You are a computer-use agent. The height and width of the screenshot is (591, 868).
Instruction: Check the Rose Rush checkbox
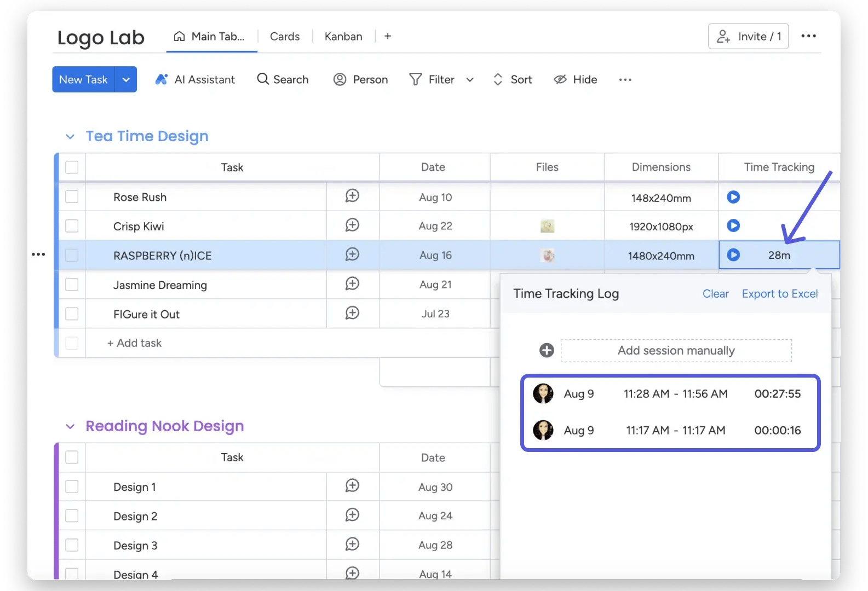pos(72,196)
